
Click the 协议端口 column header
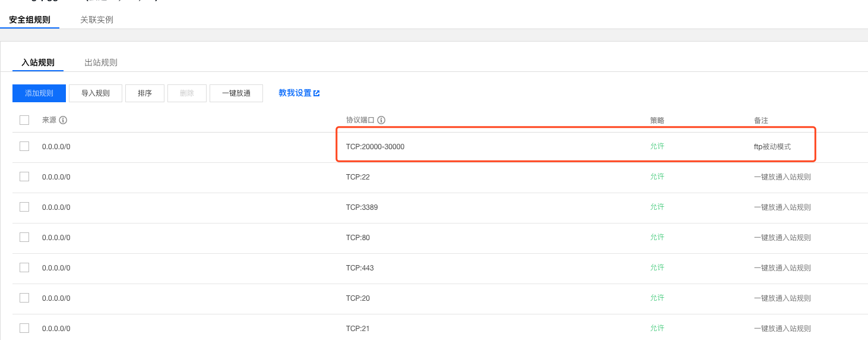click(x=360, y=120)
